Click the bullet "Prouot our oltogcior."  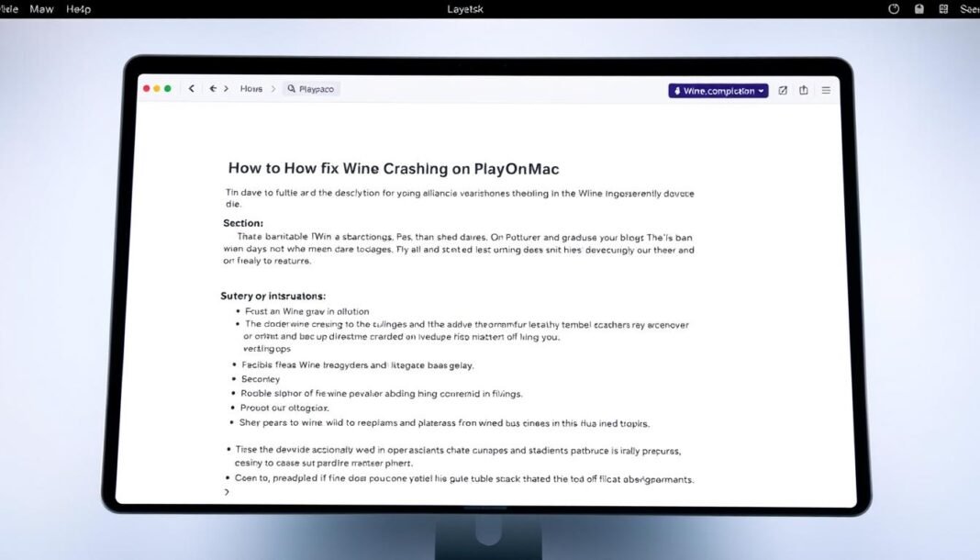click(x=284, y=408)
